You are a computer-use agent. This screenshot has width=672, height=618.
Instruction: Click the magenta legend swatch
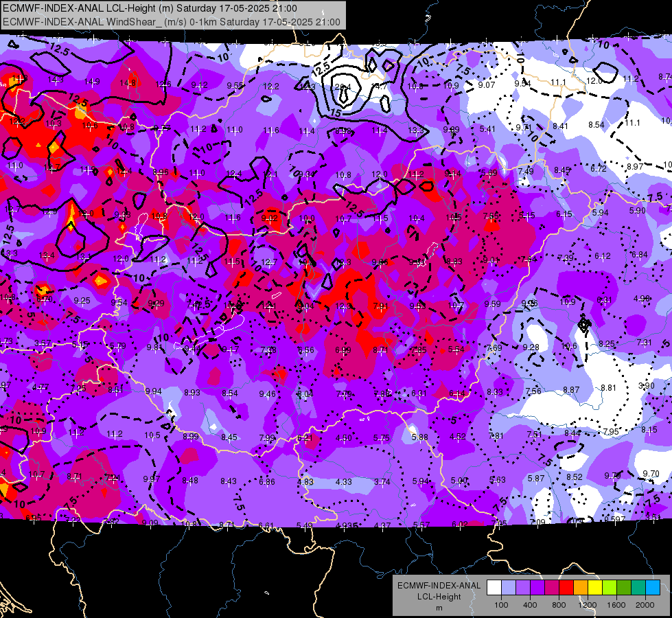tap(552, 588)
